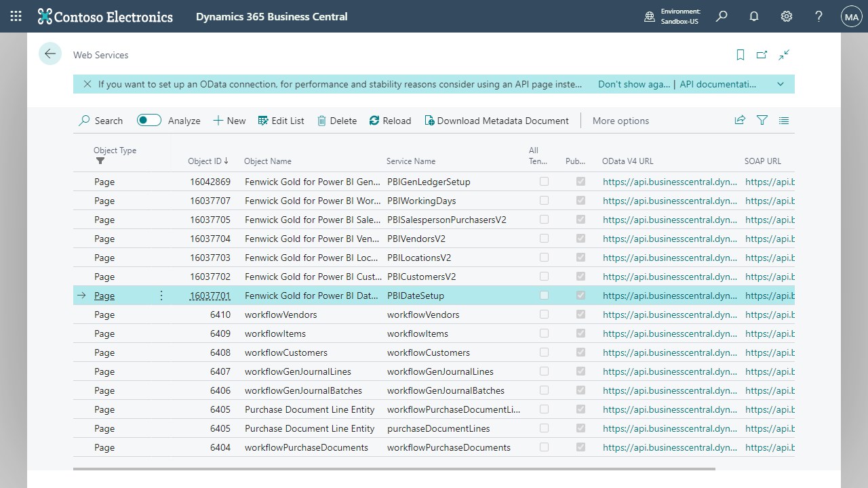Screen dimensions: 868x488
Task: Toggle Published checkbox for workflowItems
Action: click(580, 333)
